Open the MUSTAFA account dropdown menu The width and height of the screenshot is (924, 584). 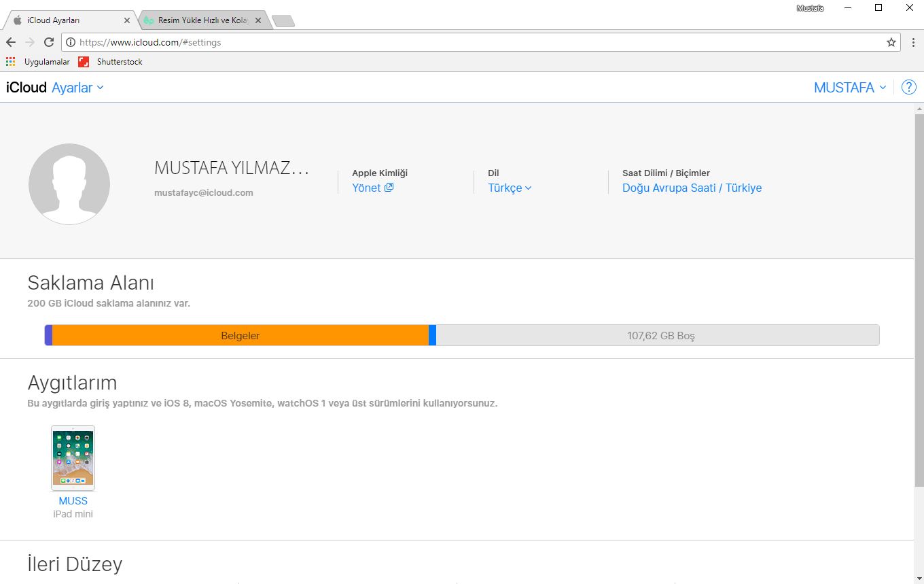[x=850, y=88]
